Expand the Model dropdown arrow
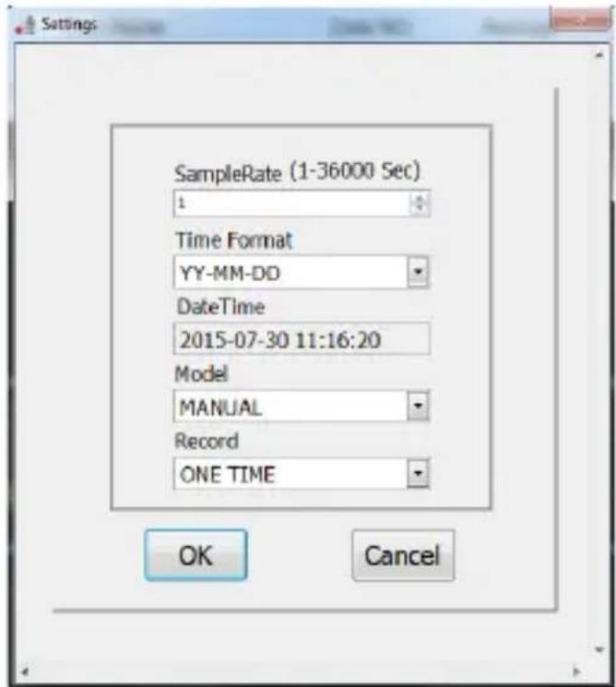The image size is (616, 687). (x=418, y=406)
